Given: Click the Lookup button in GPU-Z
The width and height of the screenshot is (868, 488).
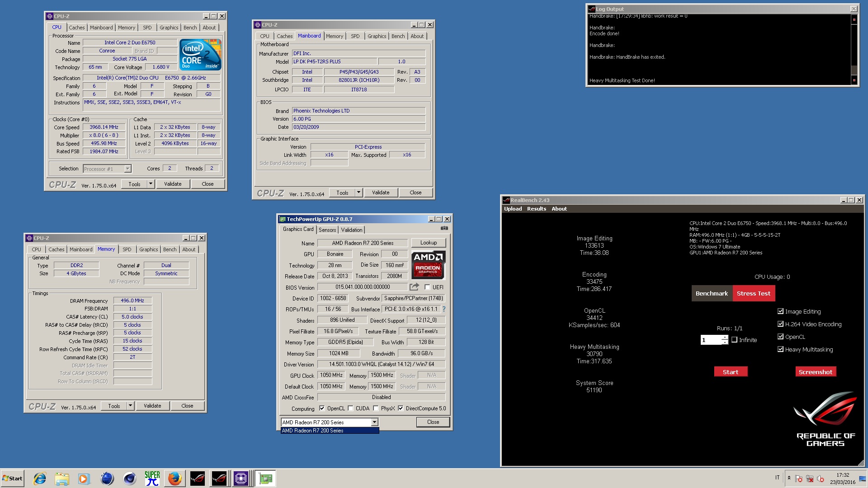Looking at the screenshot, I should click(x=429, y=243).
